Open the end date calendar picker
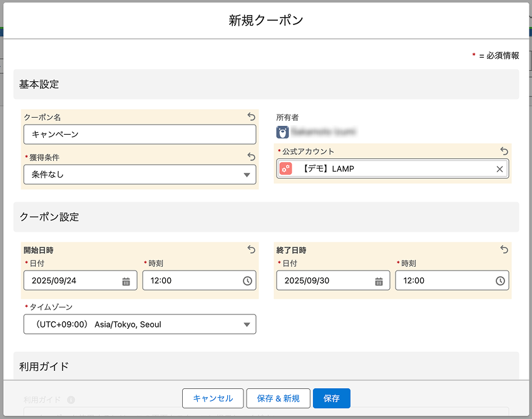Viewport: 532px width, 419px height. click(379, 281)
